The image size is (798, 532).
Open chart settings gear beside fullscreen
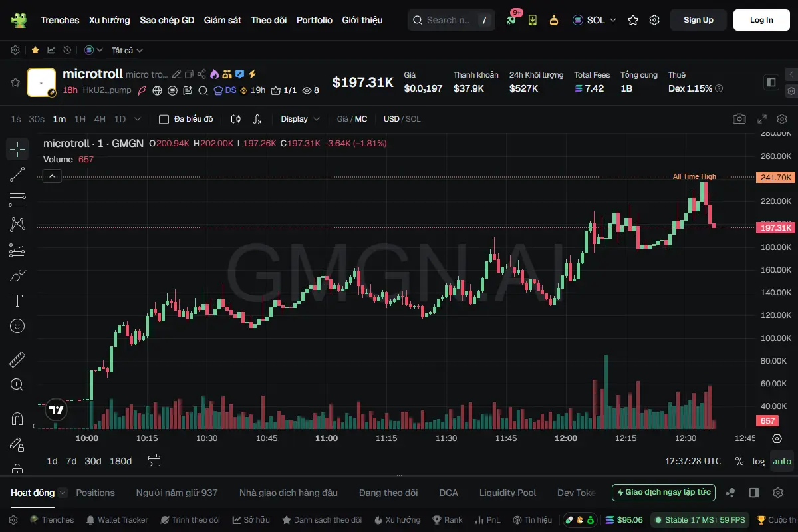(x=782, y=119)
